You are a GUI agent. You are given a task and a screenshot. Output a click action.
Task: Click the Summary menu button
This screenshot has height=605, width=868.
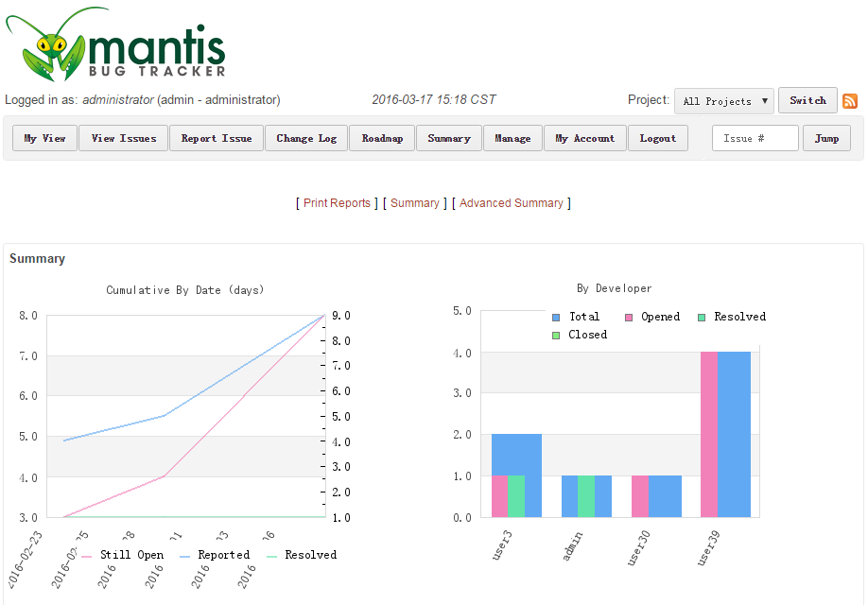[x=448, y=138]
